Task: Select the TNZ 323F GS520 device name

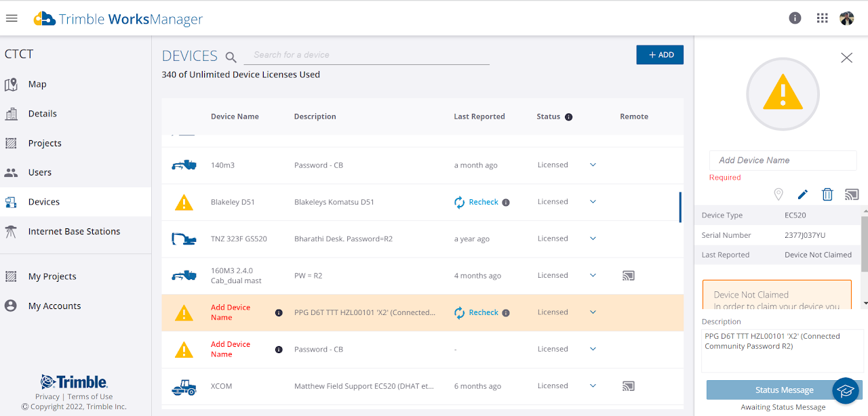Action: pyautogui.click(x=239, y=239)
